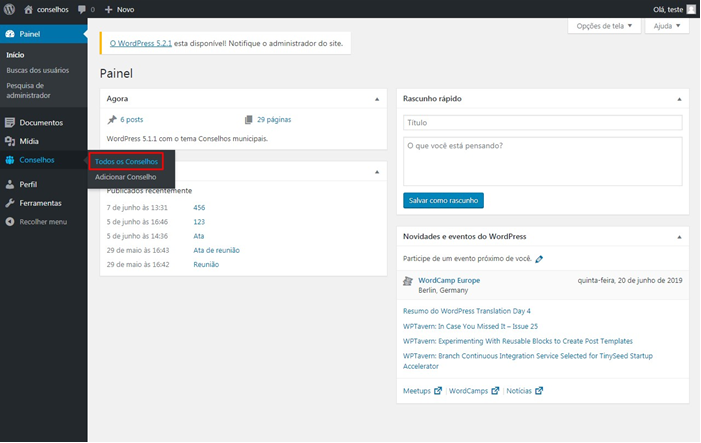Image resolution: width=701 pixels, height=443 pixels.
Task: Click the home icon beside conselhos
Action: [28, 9]
